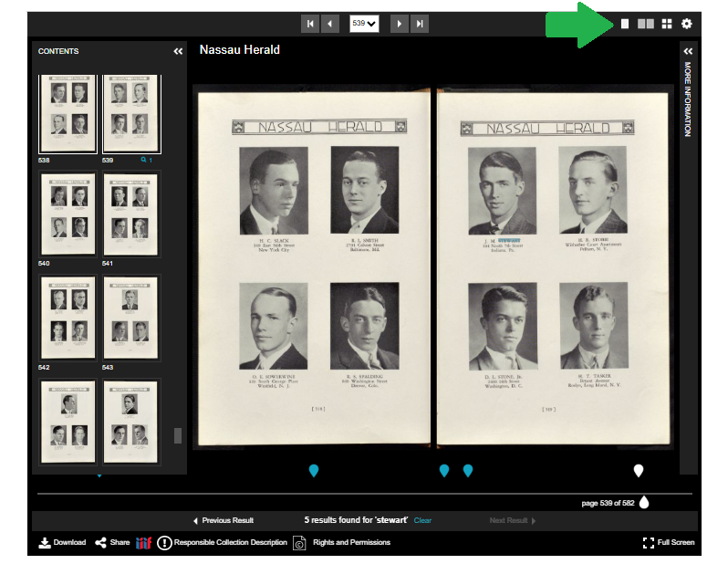This screenshot has height=564, width=728.
Task: Open thumbnail for page 541
Action: [x=130, y=214]
